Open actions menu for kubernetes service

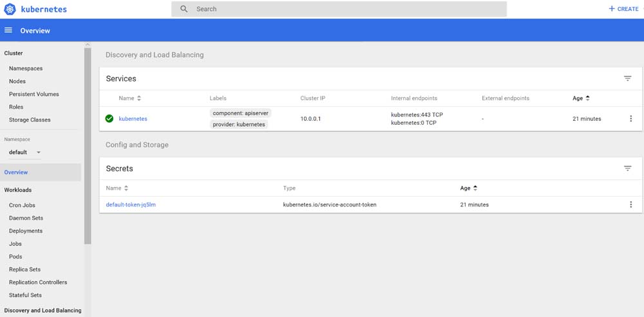[x=630, y=118]
